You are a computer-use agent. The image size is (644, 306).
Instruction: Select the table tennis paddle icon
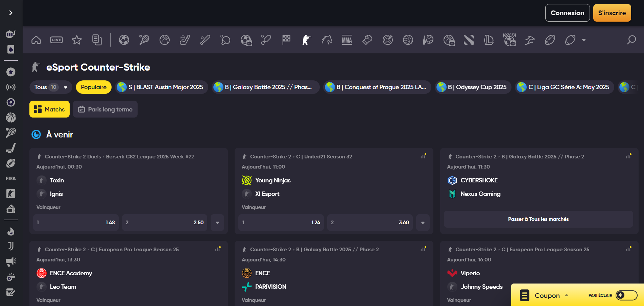(x=225, y=40)
